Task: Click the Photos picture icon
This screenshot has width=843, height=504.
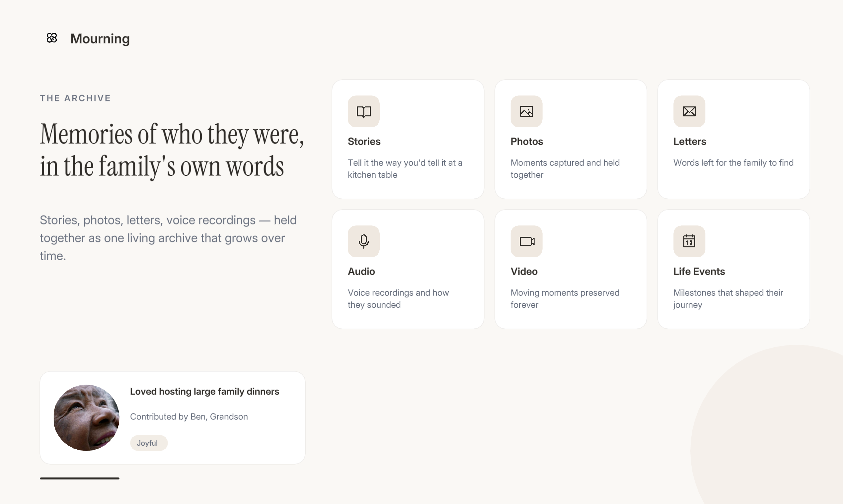Action: point(526,111)
